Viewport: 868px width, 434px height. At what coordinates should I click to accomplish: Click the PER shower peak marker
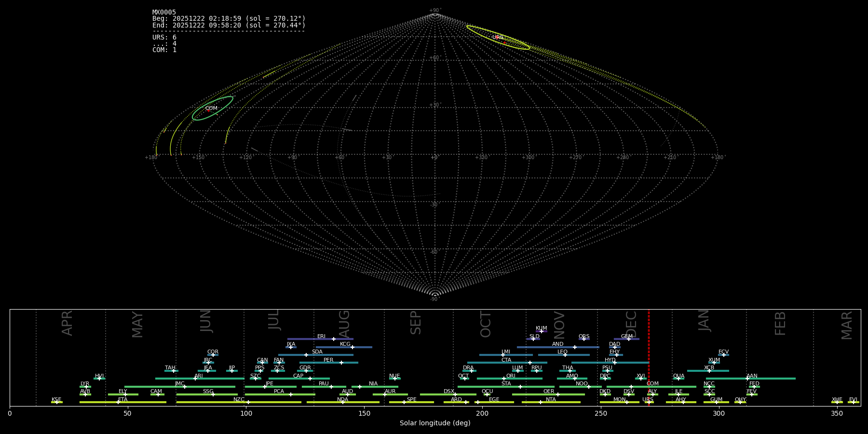pos(341,363)
